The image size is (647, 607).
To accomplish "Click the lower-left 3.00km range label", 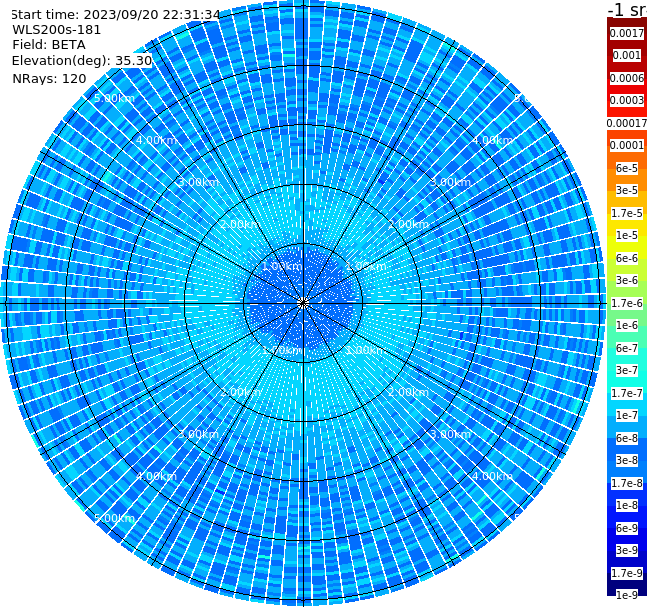I will 198,434.
